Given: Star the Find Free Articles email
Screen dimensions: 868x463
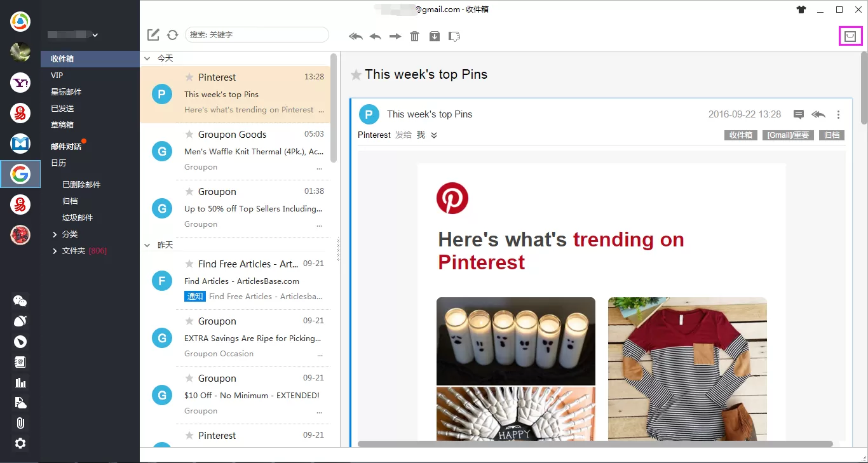Looking at the screenshot, I should 189,264.
